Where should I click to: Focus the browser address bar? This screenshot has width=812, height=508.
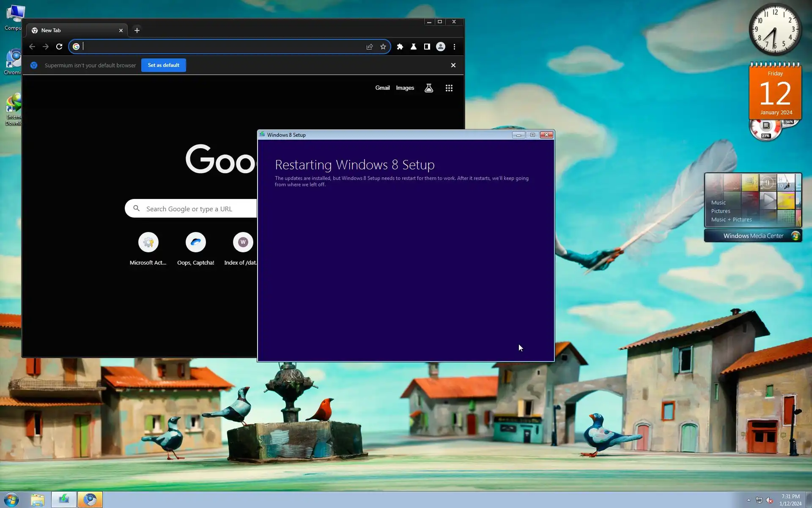[x=220, y=47]
